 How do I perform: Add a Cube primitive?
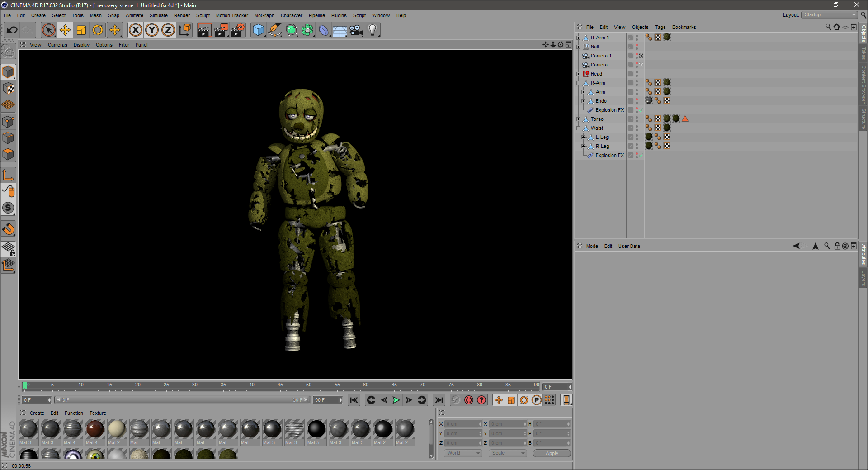258,30
